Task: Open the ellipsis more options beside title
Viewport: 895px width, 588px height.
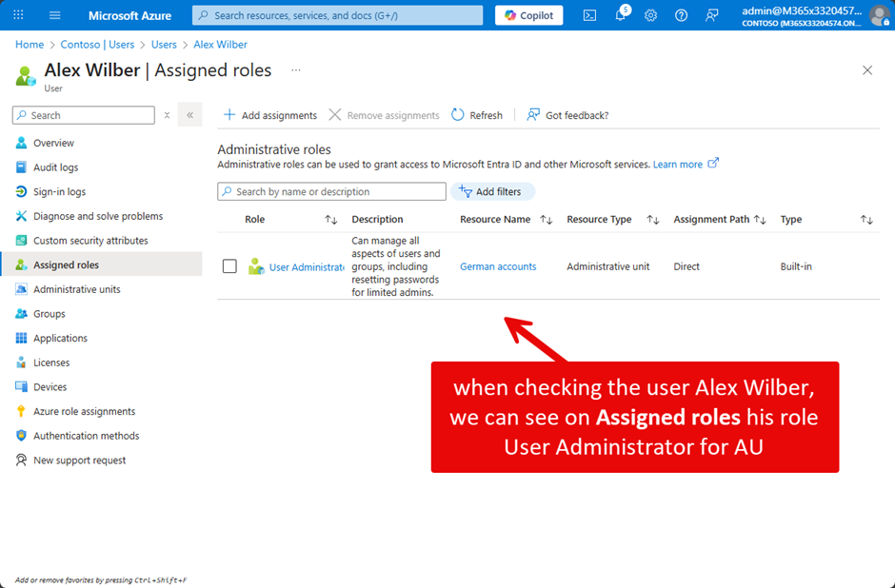Action: 296,70
